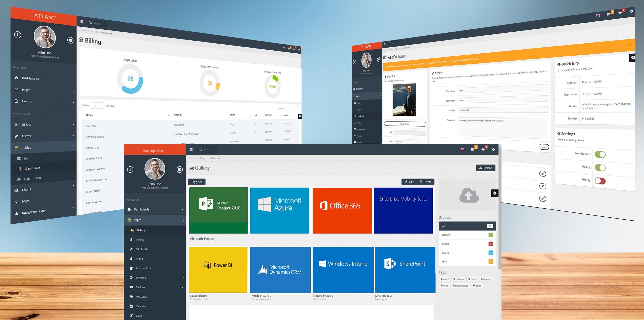This screenshot has height=320, width=644.
Task: Select the Music group filter
Action: [467, 244]
